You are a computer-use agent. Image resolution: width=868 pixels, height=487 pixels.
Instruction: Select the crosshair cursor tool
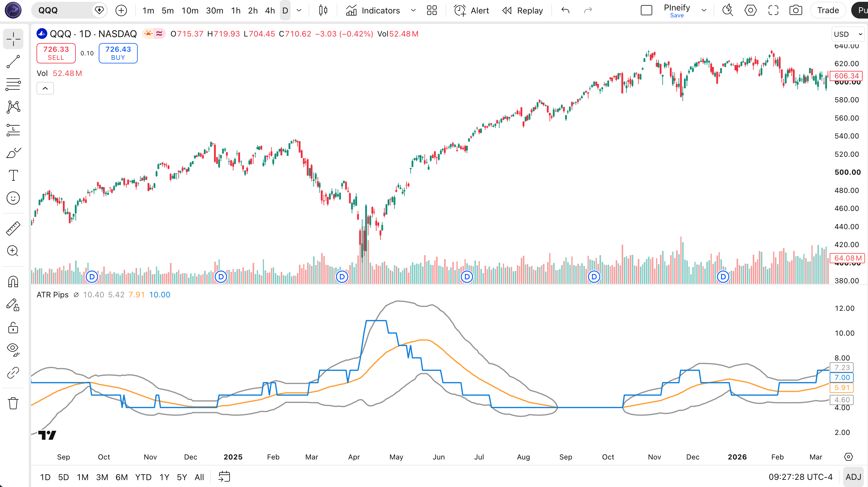13,39
